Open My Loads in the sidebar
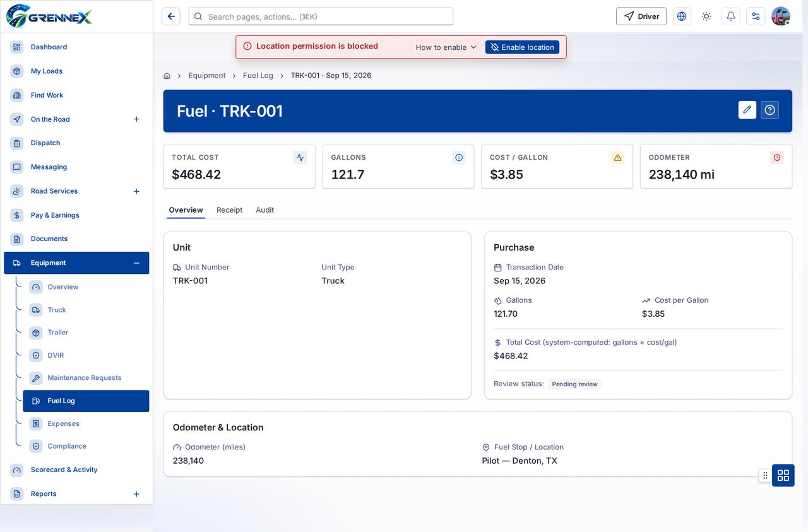This screenshot has width=808, height=532. coord(76,71)
